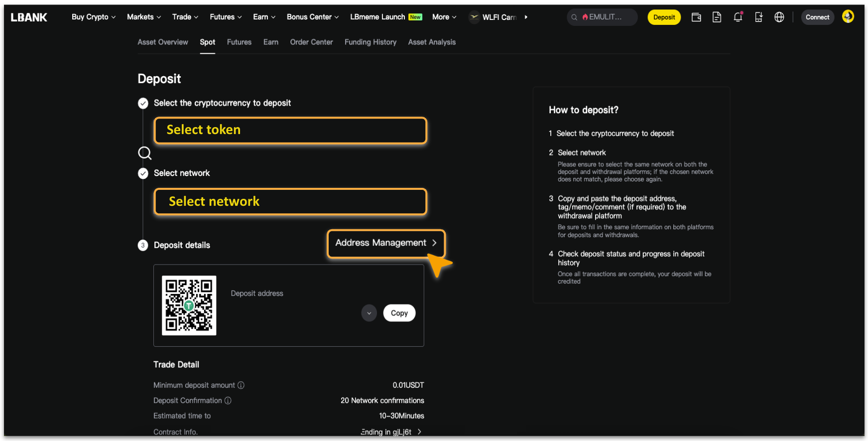Click the '0.01USDT' minimum amount value
Viewport: 868px width, 441px height.
point(408,385)
